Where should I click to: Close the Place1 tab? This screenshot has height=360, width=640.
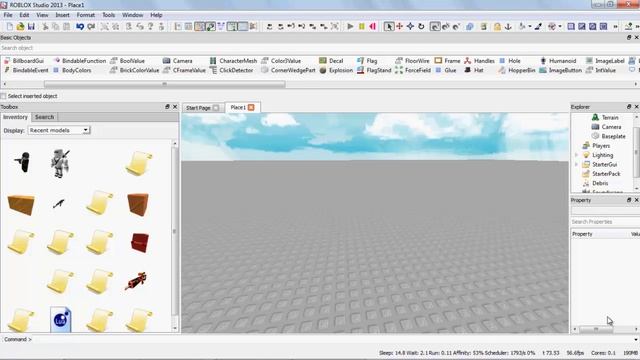(251, 107)
